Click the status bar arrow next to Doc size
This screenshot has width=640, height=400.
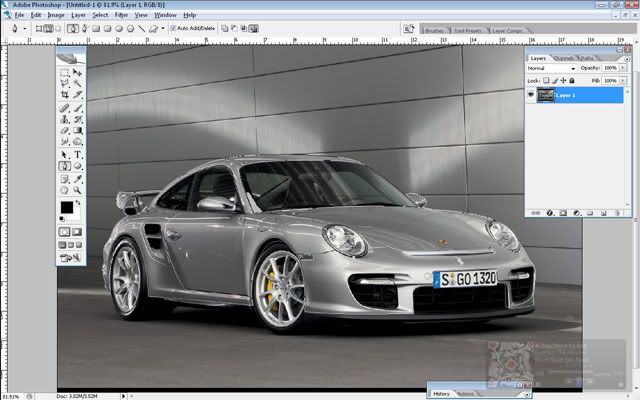[124, 396]
